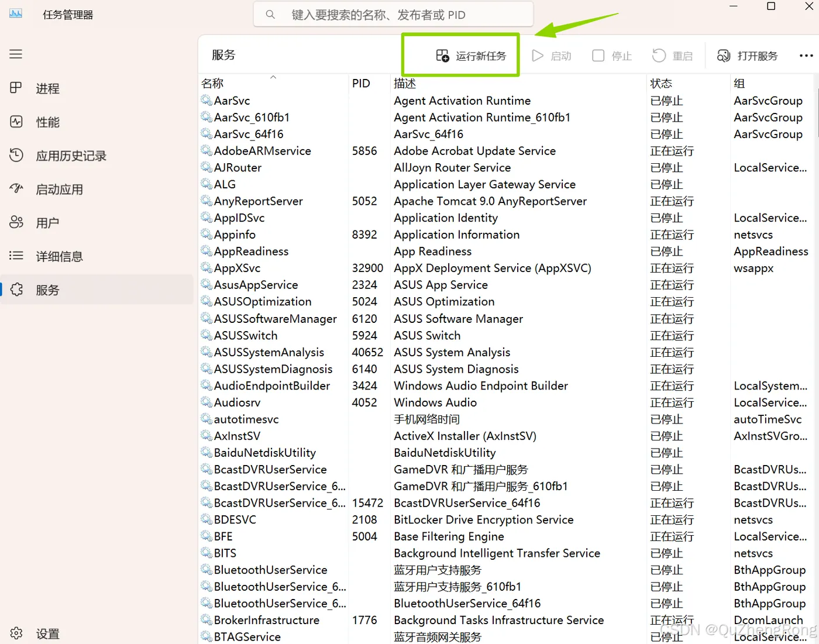This screenshot has height=644, width=819.
Task: Click the 打开服务 button label
Action: point(758,56)
